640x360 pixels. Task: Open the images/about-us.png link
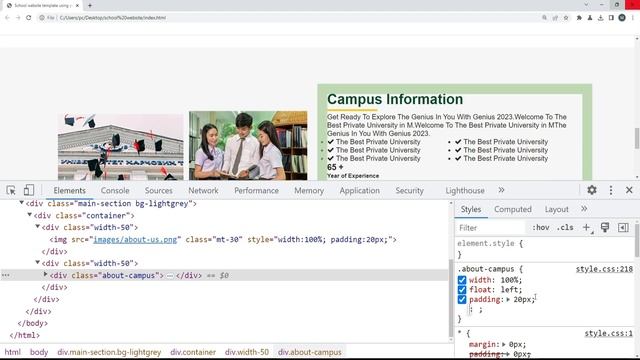[x=135, y=240]
